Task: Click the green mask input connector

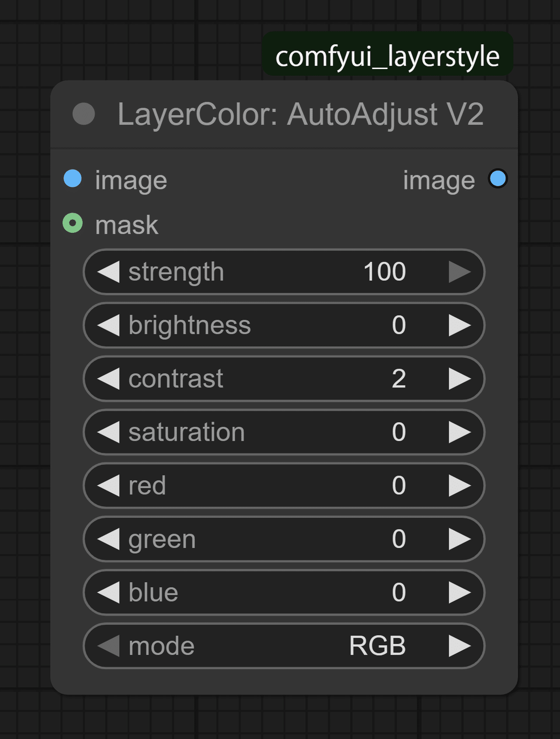Action: (x=73, y=223)
